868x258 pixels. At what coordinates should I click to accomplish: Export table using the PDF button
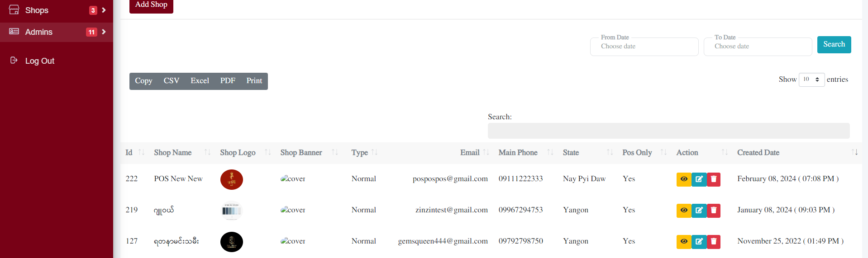tap(228, 81)
